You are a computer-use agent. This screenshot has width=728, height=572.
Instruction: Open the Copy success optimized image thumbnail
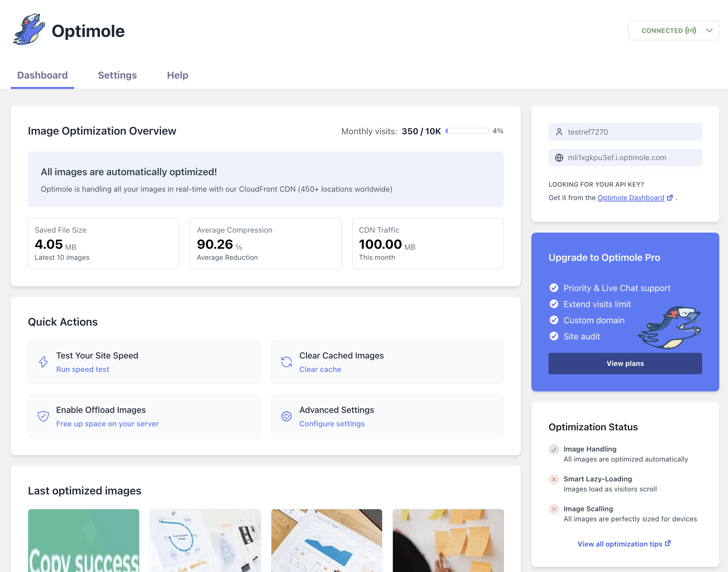pos(84,540)
